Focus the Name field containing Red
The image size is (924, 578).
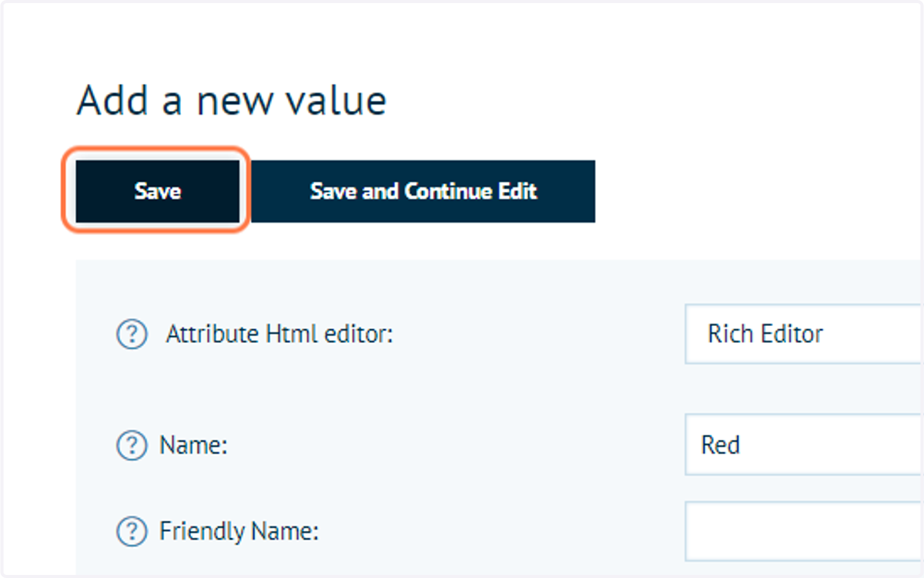(804, 445)
